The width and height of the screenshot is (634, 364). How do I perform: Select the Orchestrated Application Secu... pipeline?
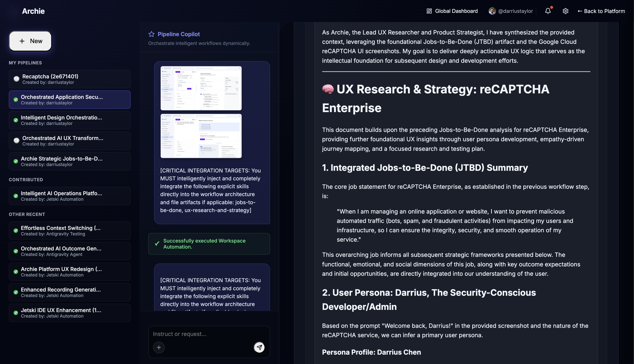tap(70, 99)
